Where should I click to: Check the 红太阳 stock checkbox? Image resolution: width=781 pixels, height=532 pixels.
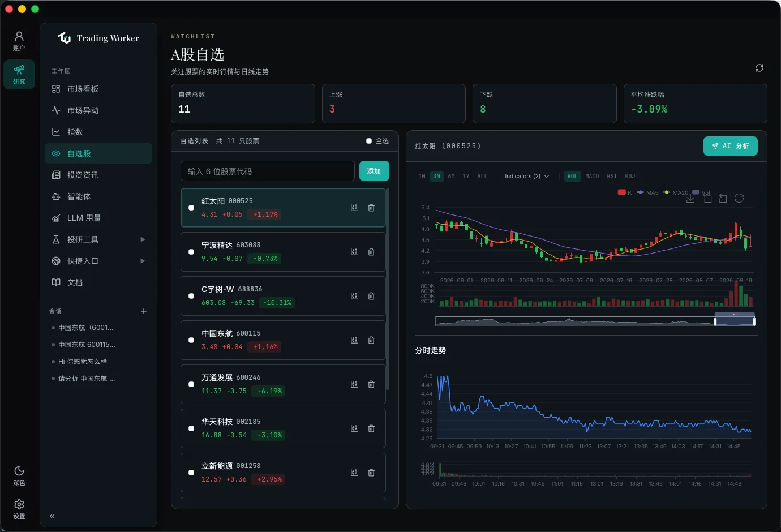(191, 208)
